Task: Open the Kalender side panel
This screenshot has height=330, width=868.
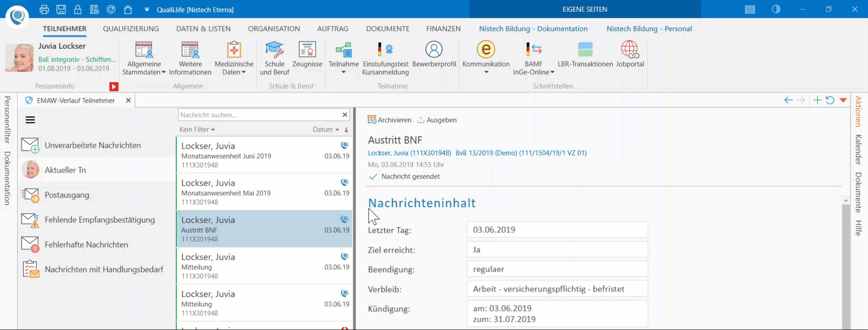Action: click(858, 149)
